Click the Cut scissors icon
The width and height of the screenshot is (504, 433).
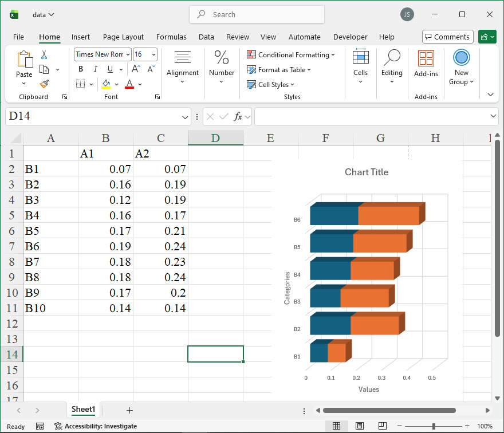coord(44,55)
